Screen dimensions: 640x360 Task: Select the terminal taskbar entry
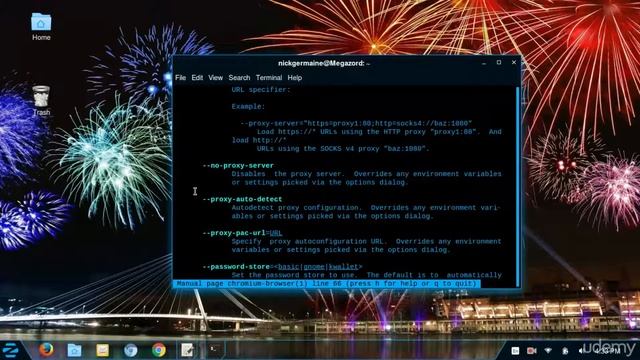point(215,350)
